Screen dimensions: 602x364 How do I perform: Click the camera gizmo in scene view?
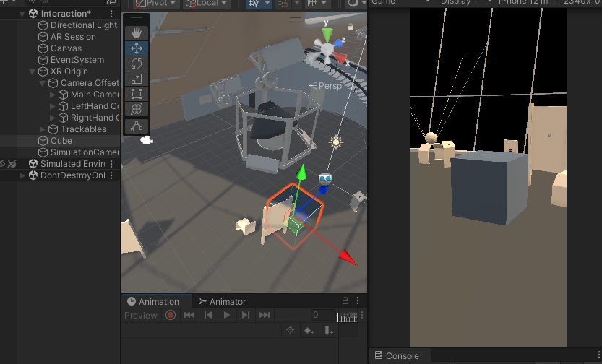coord(146,140)
